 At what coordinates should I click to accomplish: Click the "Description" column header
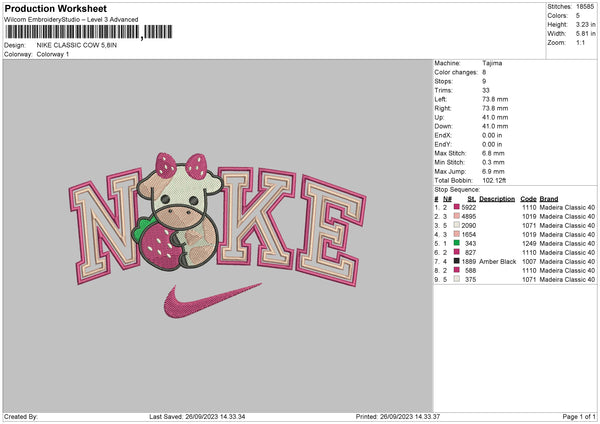tap(497, 199)
